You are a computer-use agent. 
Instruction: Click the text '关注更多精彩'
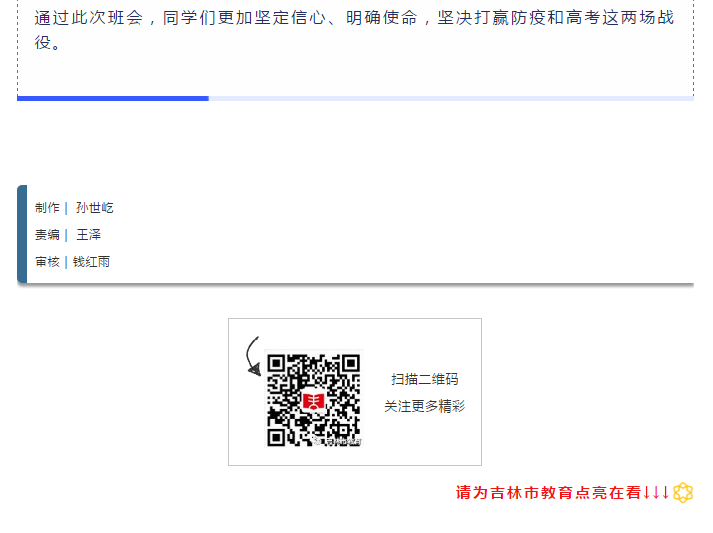(425, 406)
